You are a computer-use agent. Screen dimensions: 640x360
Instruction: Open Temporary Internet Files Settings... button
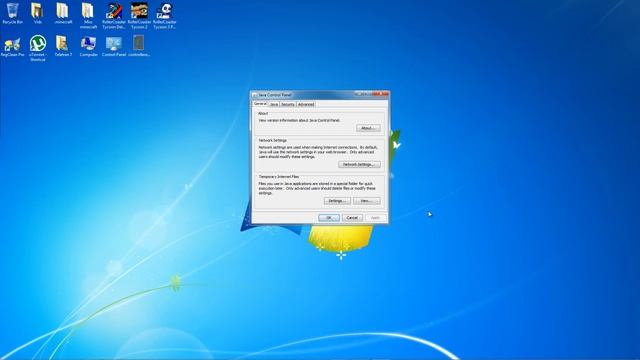pos(337,201)
